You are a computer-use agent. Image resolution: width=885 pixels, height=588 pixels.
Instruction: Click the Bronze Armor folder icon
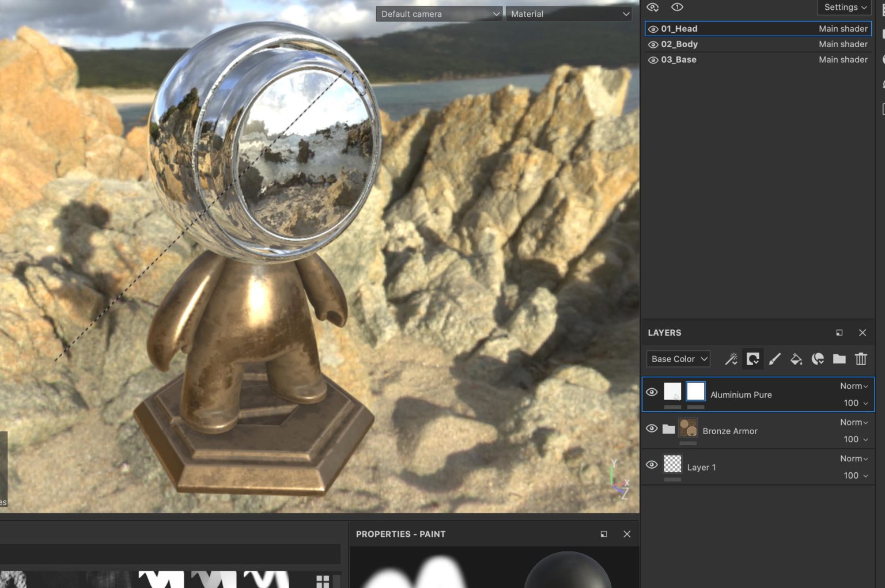(x=668, y=429)
